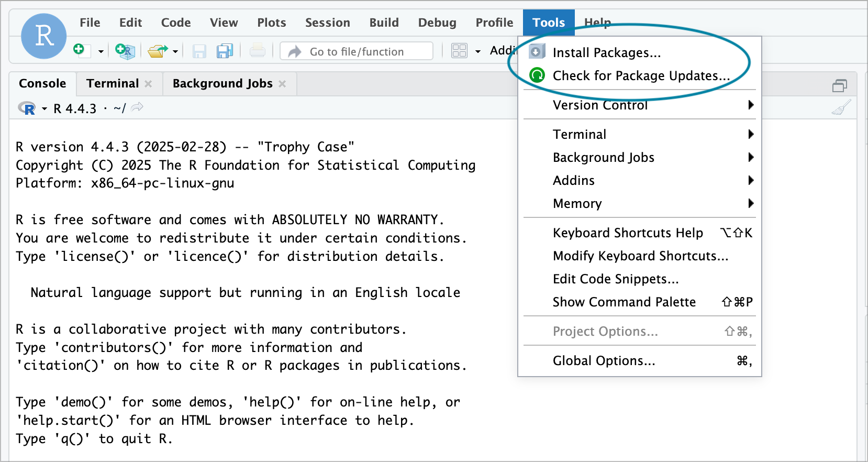Select Check for Package Updates...
This screenshot has width=868, height=462.
pos(640,75)
